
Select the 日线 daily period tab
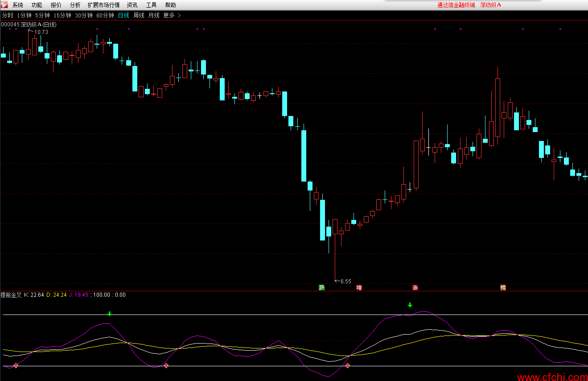123,16
